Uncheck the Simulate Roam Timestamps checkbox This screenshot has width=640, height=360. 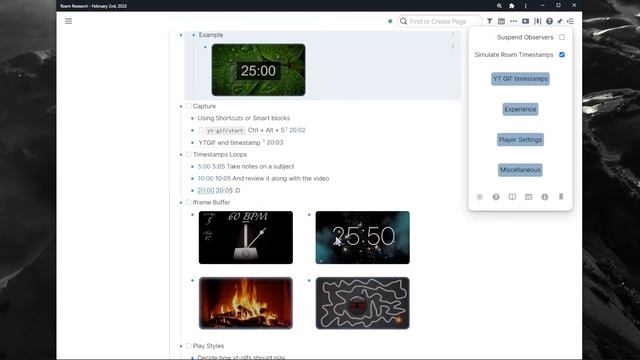tap(562, 55)
